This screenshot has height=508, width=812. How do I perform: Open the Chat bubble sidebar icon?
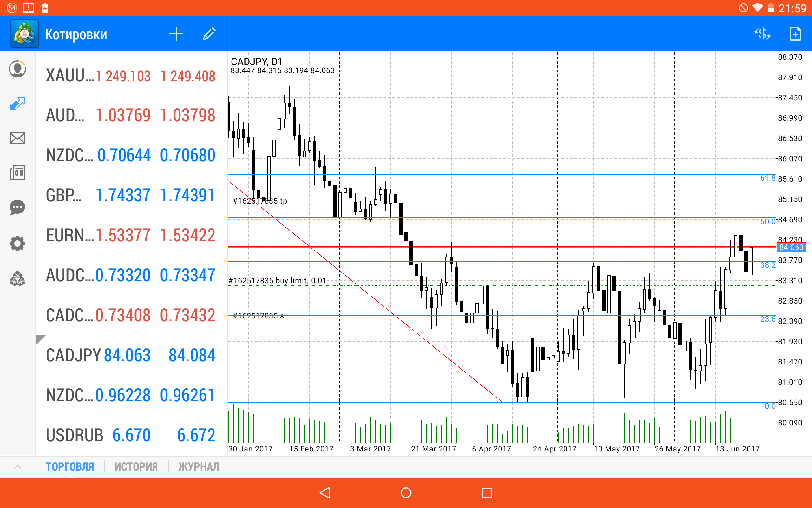click(x=17, y=207)
